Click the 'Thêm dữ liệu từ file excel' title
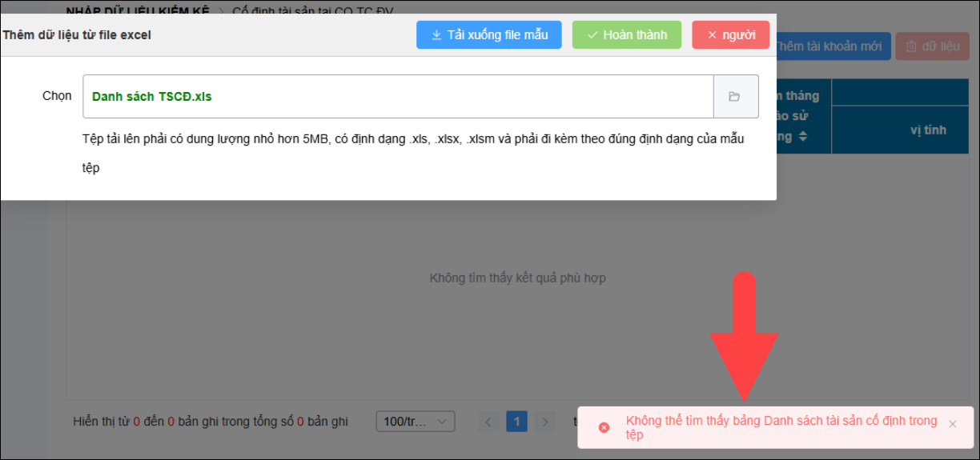This screenshot has height=460, width=980. tap(77, 35)
